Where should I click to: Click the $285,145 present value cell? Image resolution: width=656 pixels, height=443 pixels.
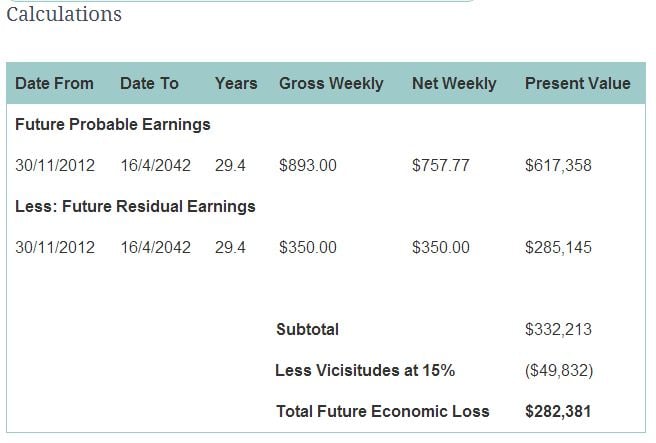(558, 247)
